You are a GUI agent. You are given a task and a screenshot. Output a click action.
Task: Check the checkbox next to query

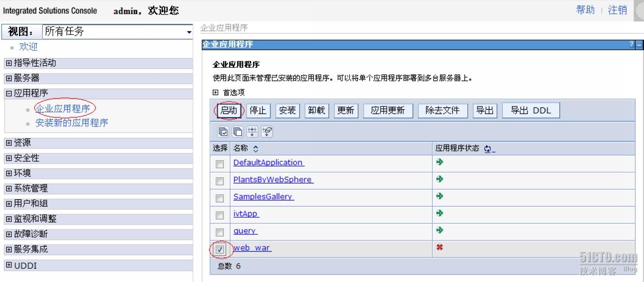point(219,231)
